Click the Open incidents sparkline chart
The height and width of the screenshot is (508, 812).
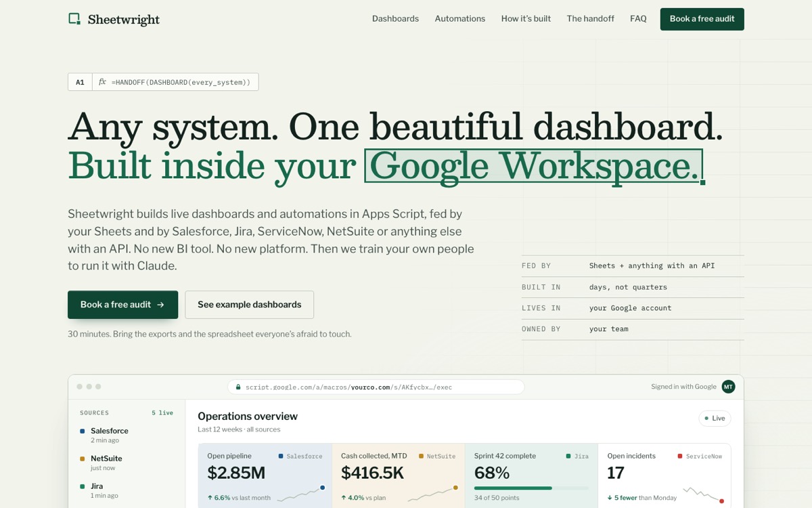[x=703, y=494]
